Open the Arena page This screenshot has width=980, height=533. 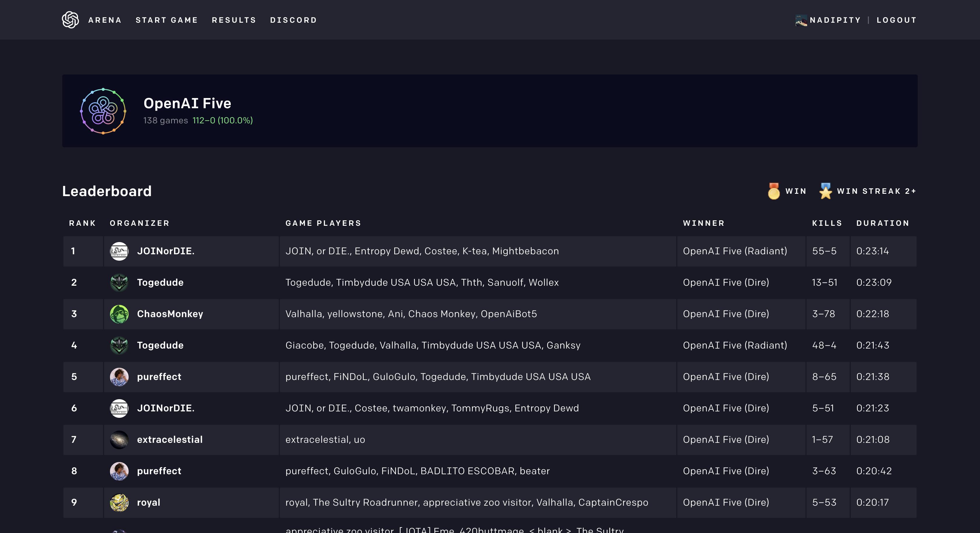tap(105, 20)
